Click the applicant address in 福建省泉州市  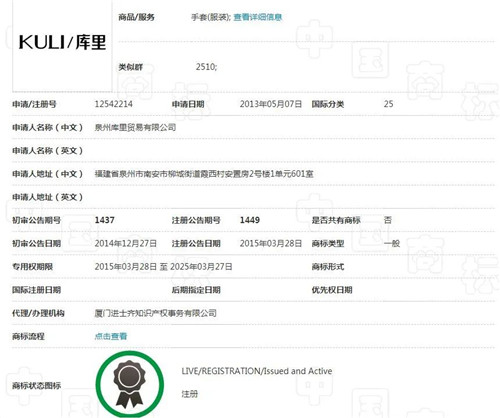click(x=204, y=174)
